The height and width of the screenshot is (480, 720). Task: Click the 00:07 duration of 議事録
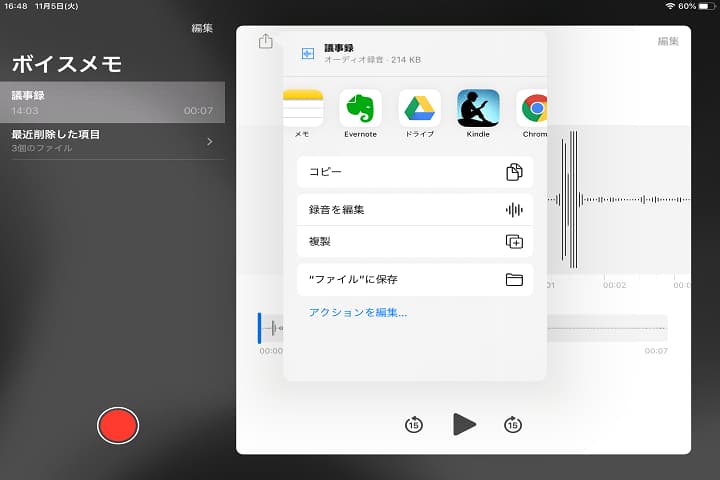click(x=198, y=111)
